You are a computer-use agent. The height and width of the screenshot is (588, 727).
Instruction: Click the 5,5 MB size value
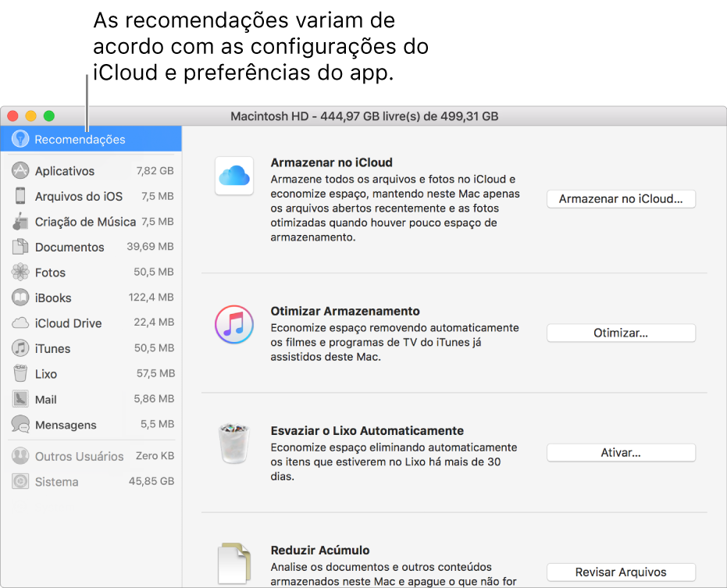coord(157,424)
